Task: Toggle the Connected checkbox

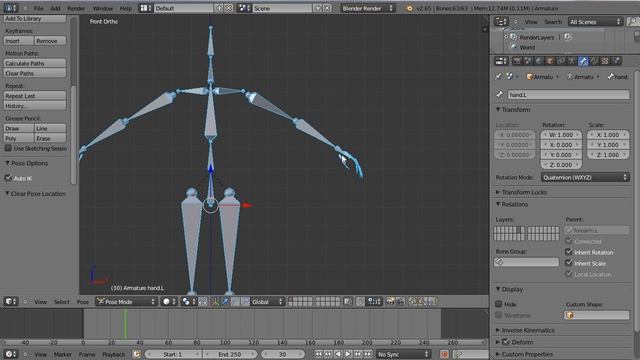Action: [x=569, y=241]
